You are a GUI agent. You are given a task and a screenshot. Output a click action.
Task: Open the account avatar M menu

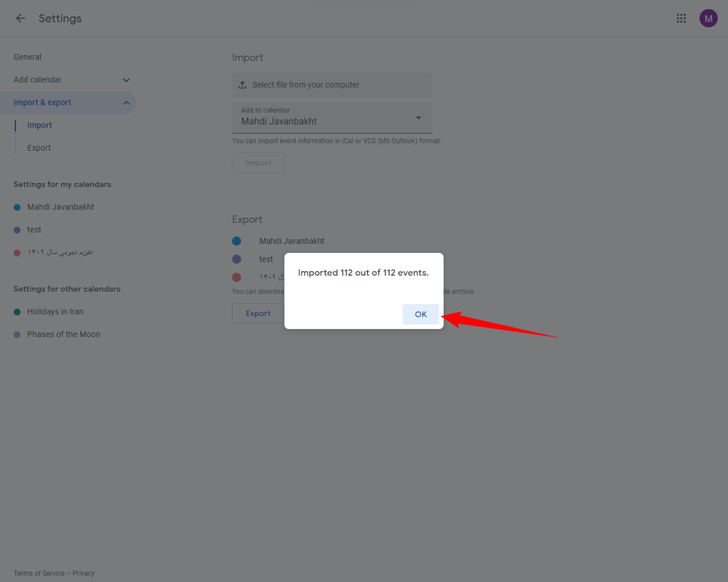coord(708,18)
